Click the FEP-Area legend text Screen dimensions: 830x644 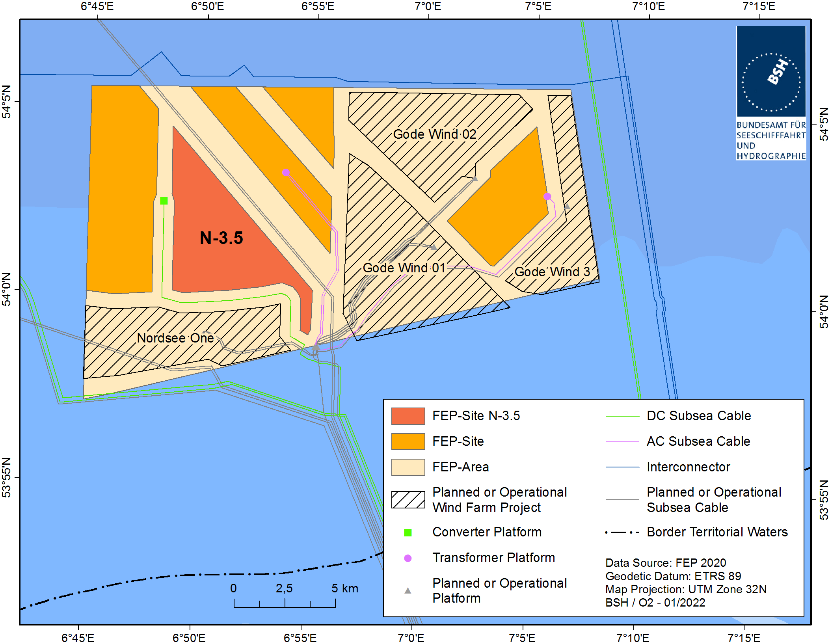pos(461,467)
